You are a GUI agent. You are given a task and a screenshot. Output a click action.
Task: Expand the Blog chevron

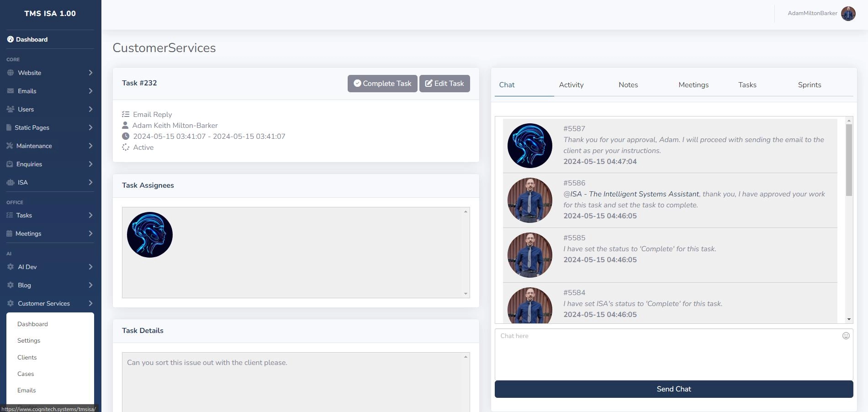90,285
